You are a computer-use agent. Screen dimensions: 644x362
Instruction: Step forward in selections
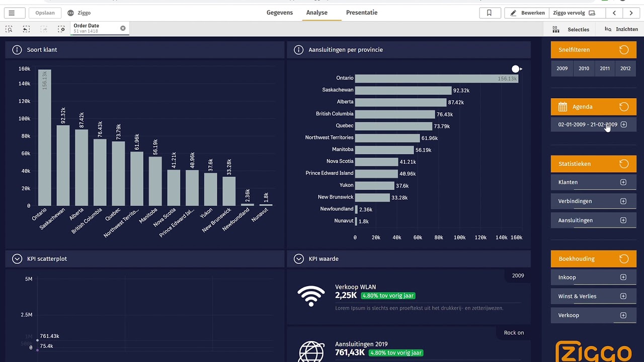[44, 29]
